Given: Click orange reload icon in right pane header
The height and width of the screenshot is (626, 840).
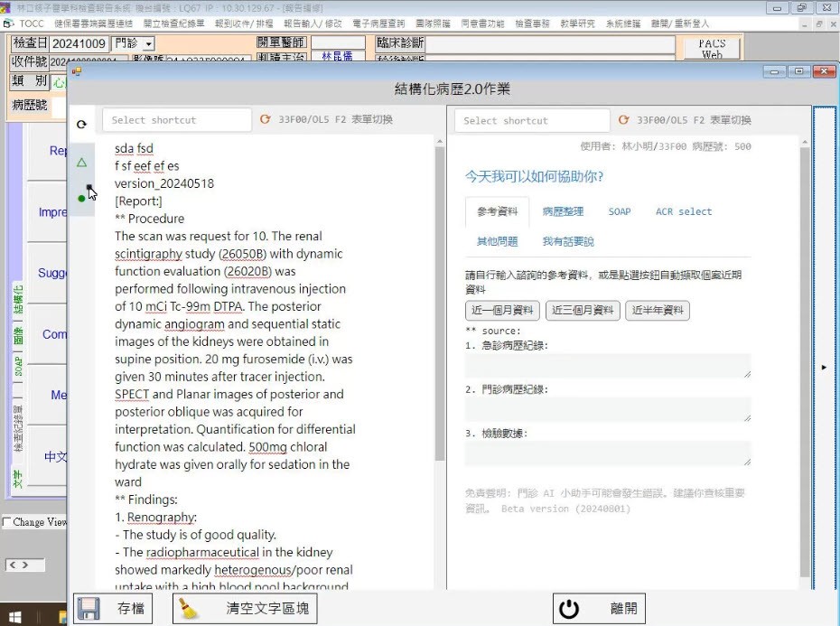Looking at the screenshot, I should click(x=624, y=120).
